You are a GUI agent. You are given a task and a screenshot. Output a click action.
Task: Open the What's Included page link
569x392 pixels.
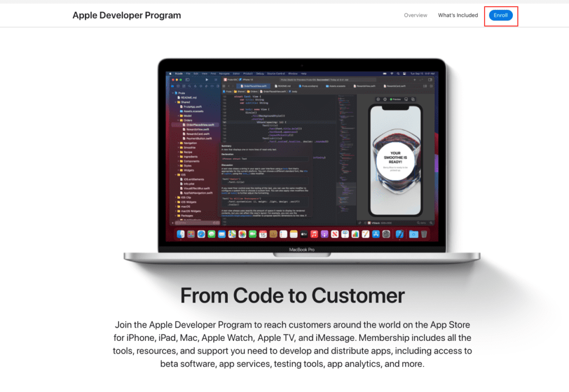(x=458, y=16)
